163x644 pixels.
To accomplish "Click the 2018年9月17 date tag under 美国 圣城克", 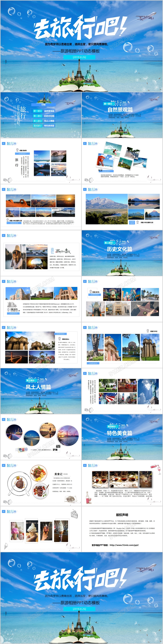I will pos(22,154).
